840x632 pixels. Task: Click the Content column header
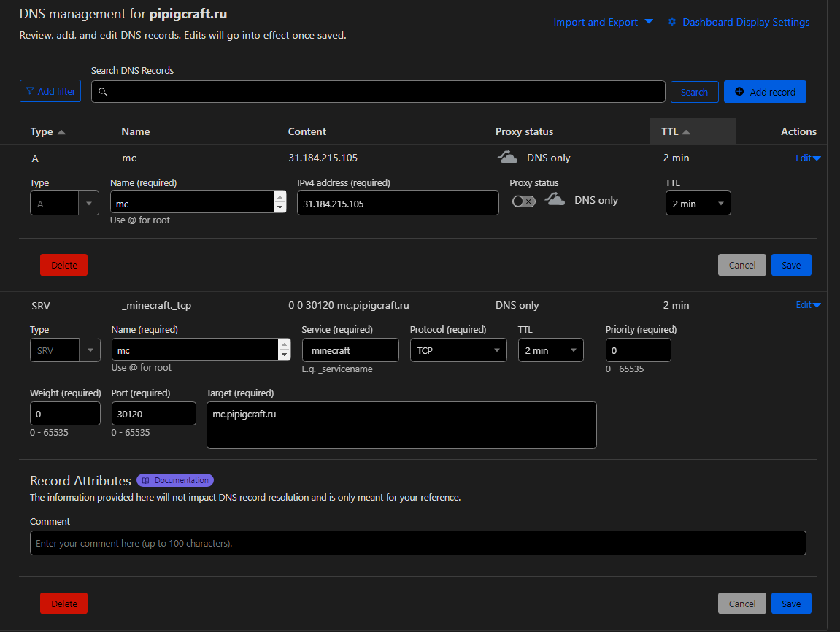click(x=307, y=132)
